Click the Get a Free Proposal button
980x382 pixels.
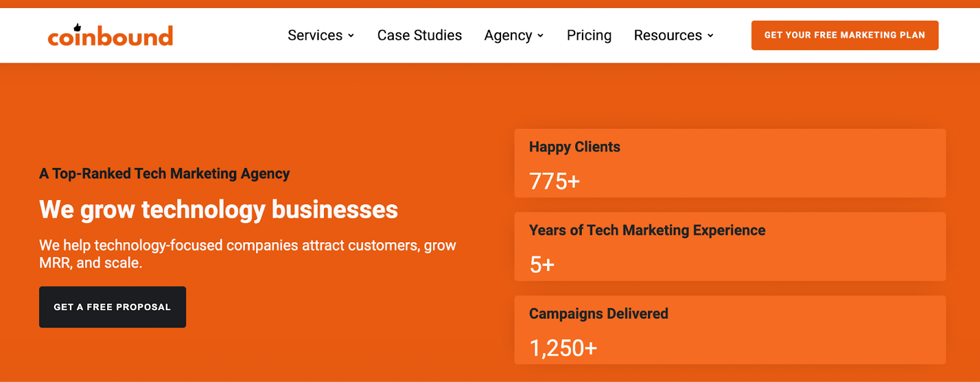[x=113, y=307]
